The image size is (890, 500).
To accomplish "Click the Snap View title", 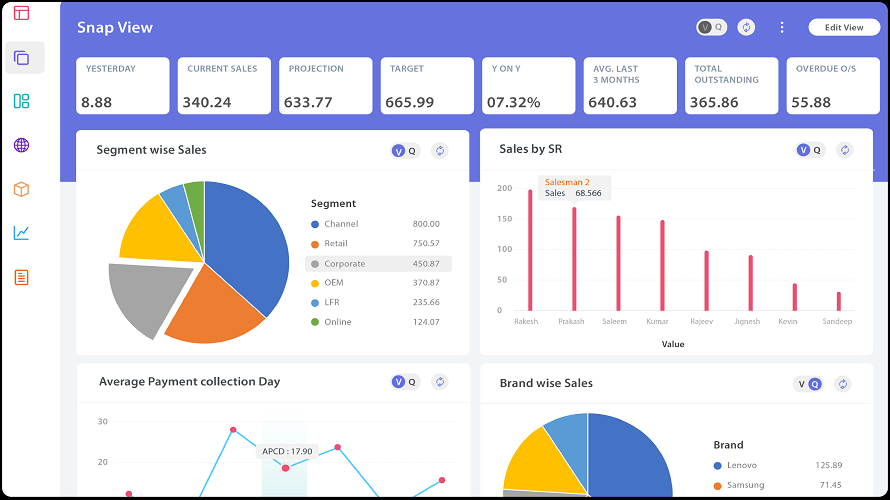I will coord(115,28).
